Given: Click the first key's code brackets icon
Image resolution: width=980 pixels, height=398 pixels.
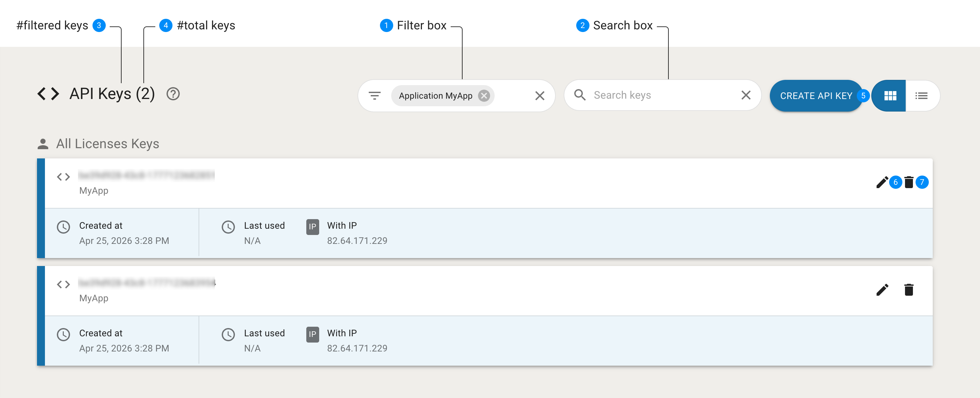Looking at the screenshot, I should pos(63,177).
